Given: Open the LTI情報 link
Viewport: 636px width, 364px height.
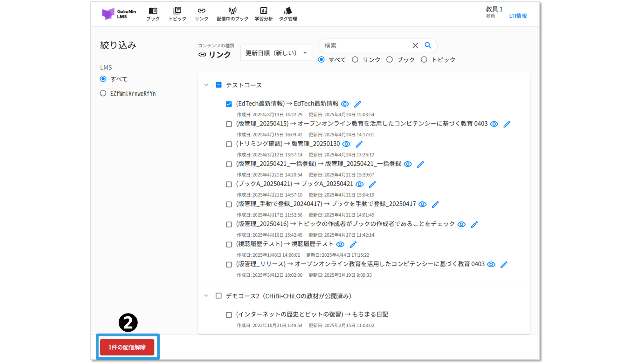Looking at the screenshot, I should [518, 16].
